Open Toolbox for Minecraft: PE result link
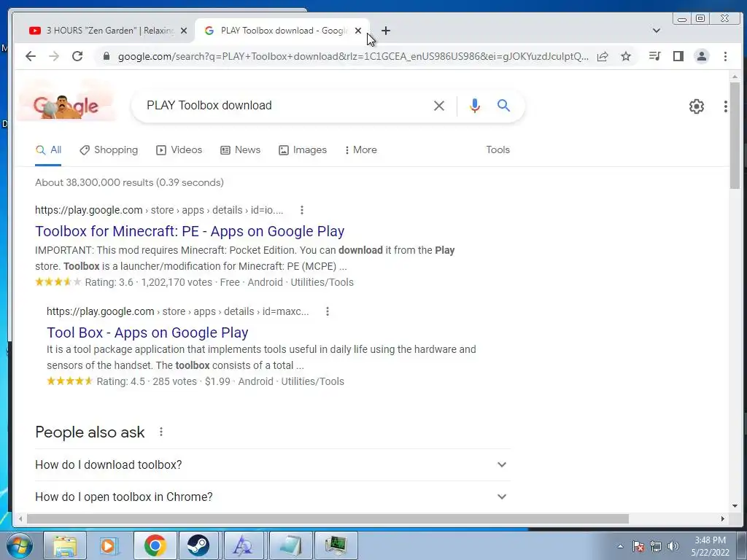The height and width of the screenshot is (560, 747). point(190,231)
